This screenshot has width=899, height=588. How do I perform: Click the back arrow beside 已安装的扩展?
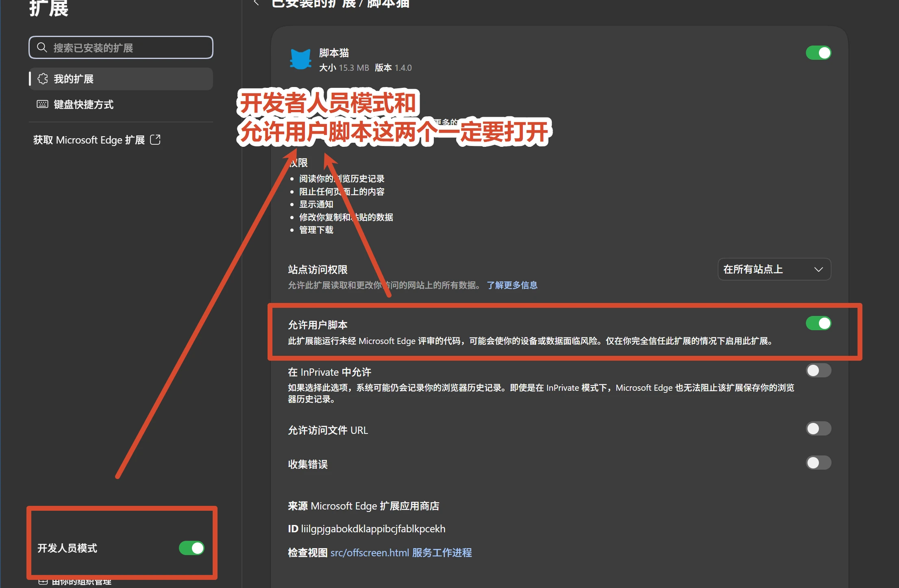[256, 3]
